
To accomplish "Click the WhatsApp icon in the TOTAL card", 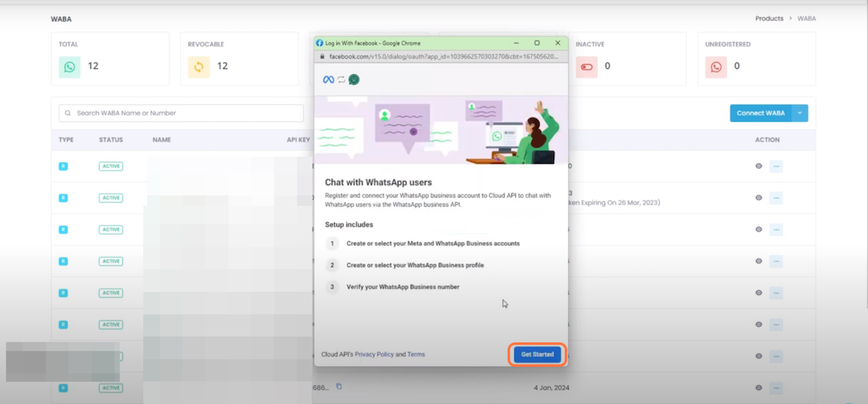I will click(x=69, y=67).
